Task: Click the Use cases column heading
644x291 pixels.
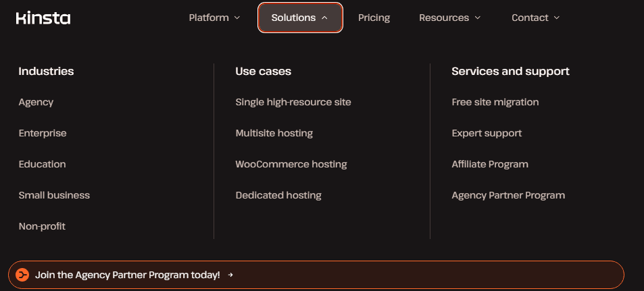Action: click(264, 72)
